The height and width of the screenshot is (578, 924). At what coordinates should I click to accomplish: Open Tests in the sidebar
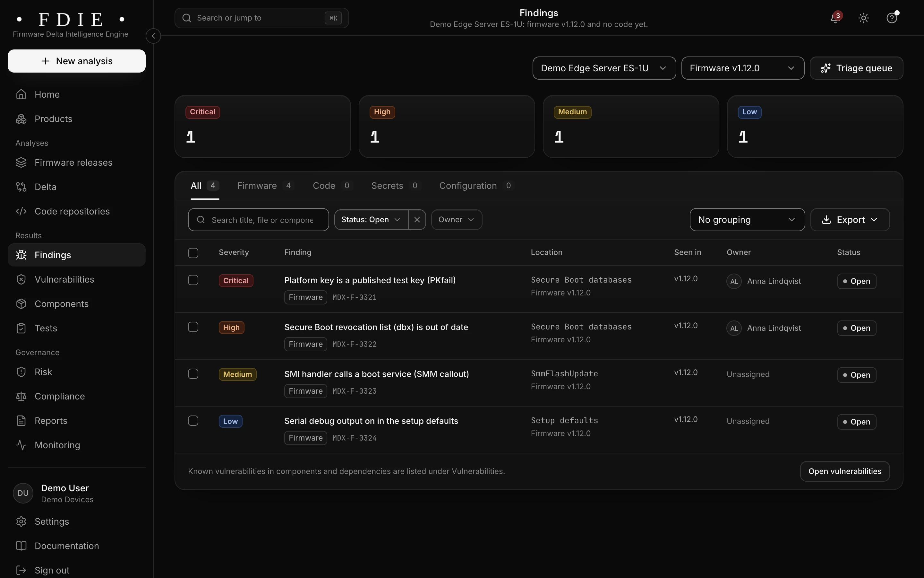76,328
